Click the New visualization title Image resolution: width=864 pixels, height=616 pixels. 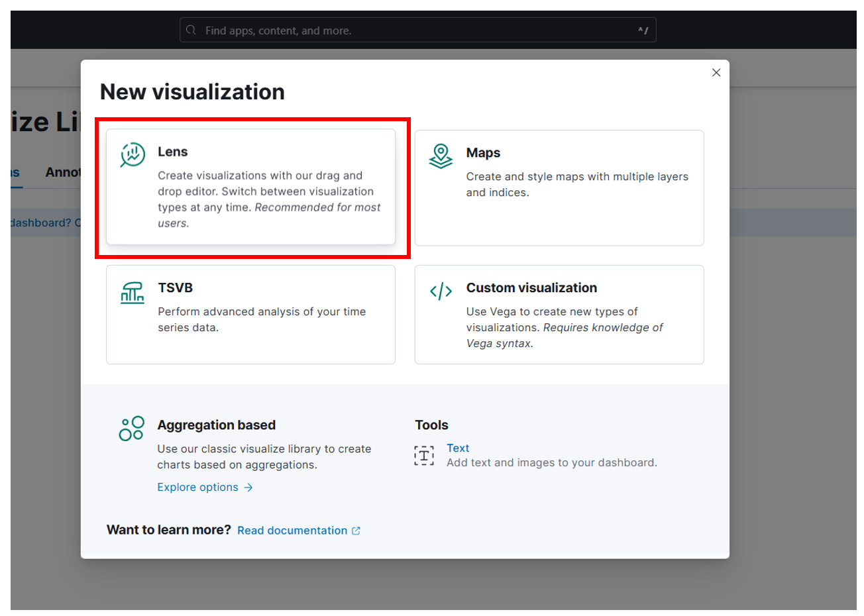click(x=192, y=92)
